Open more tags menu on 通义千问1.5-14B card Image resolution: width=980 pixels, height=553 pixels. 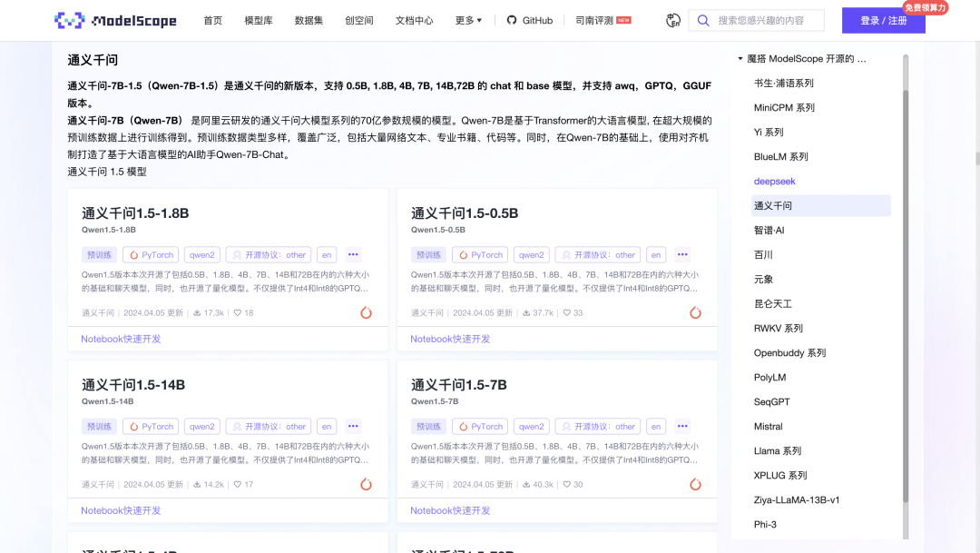[353, 427]
